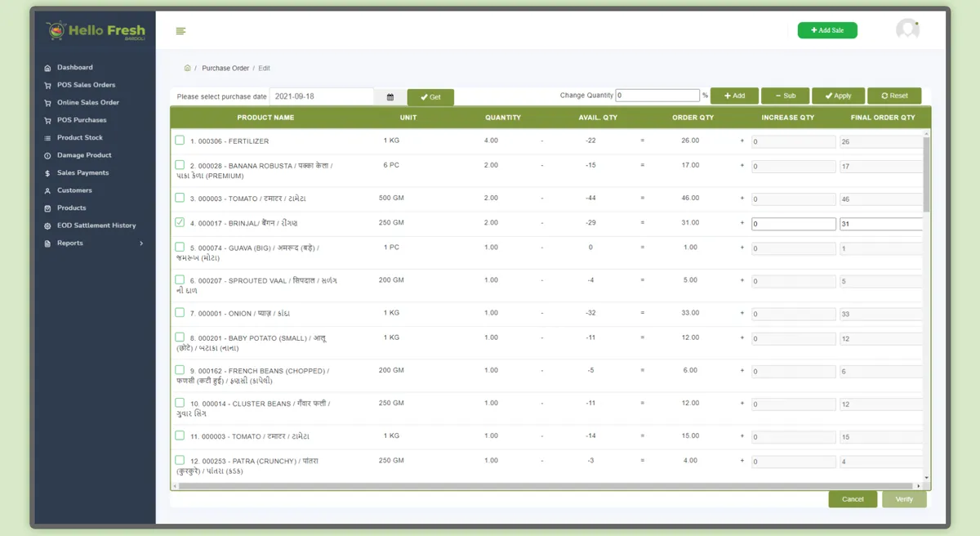
Task: Click the Online Sales Order cart icon
Action: pyautogui.click(x=48, y=103)
